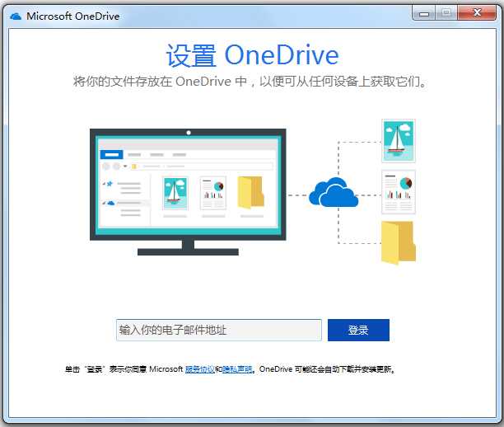Viewport: 504px width, 427px height.
Task: Open the 服务协议 service agreement link
Action: [199, 369]
